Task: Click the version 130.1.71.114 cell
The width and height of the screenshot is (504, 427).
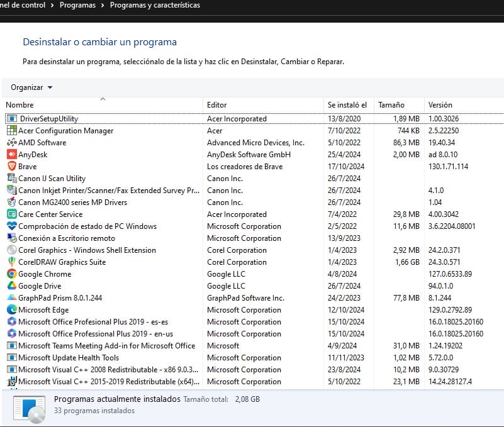Action: [448, 167]
